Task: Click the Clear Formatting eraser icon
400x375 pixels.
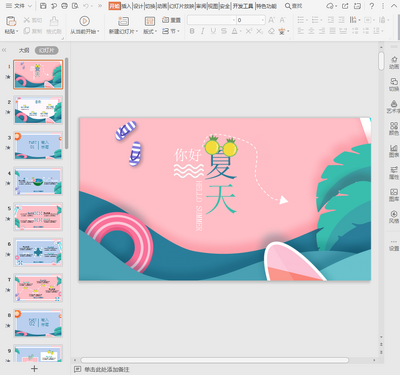Action: [x=271, y=31]
